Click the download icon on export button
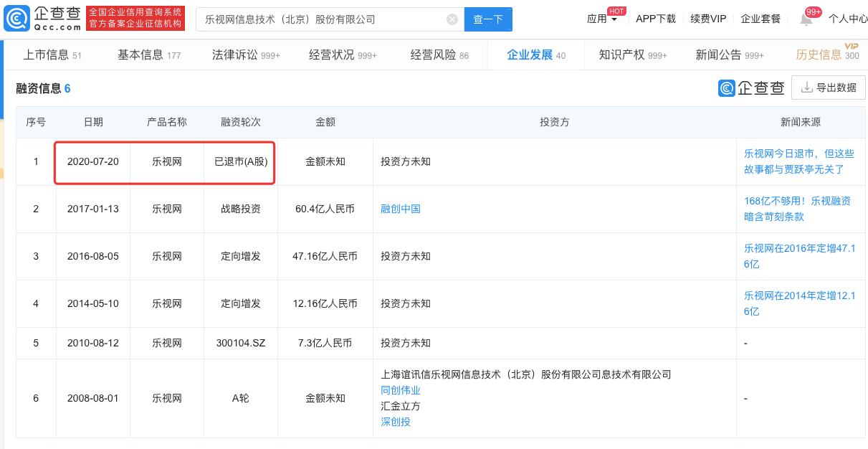 click(x=806, y=88)
